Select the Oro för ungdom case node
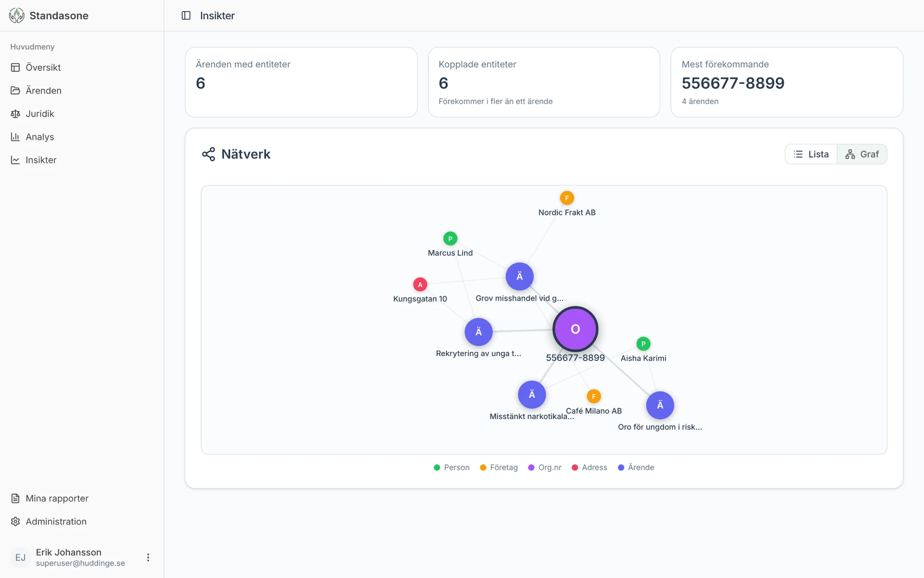924x578 pixels. point(660,405)
